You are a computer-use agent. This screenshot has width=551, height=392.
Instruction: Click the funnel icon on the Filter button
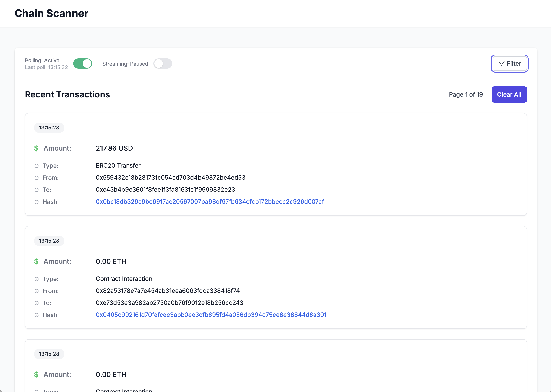click(502, 64)
